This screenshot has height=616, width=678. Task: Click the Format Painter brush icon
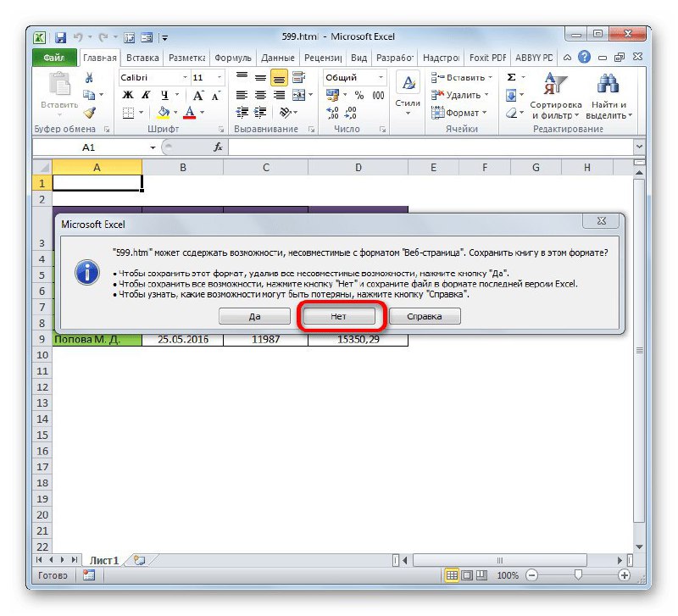pyautogui.click(x=90, y=113)
